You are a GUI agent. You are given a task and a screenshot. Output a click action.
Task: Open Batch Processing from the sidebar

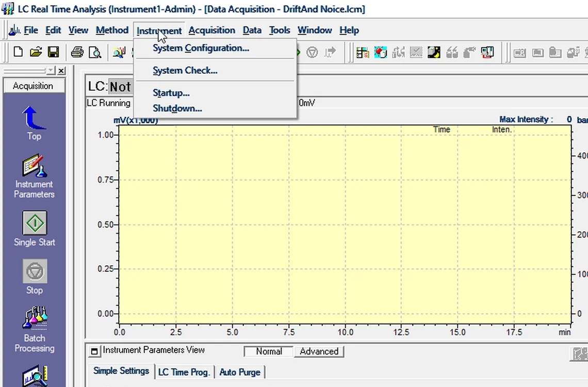point(35,330)
